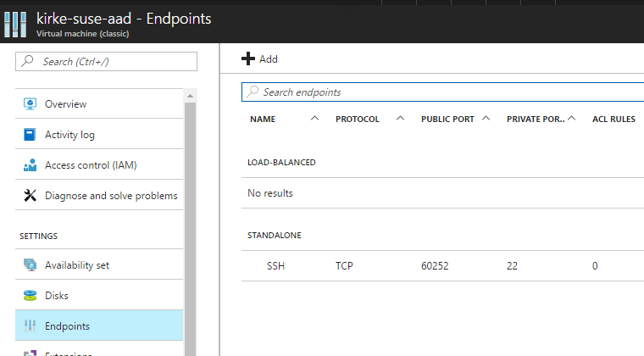Click private port value 22

pyautogui.click(x=512, y=266)
